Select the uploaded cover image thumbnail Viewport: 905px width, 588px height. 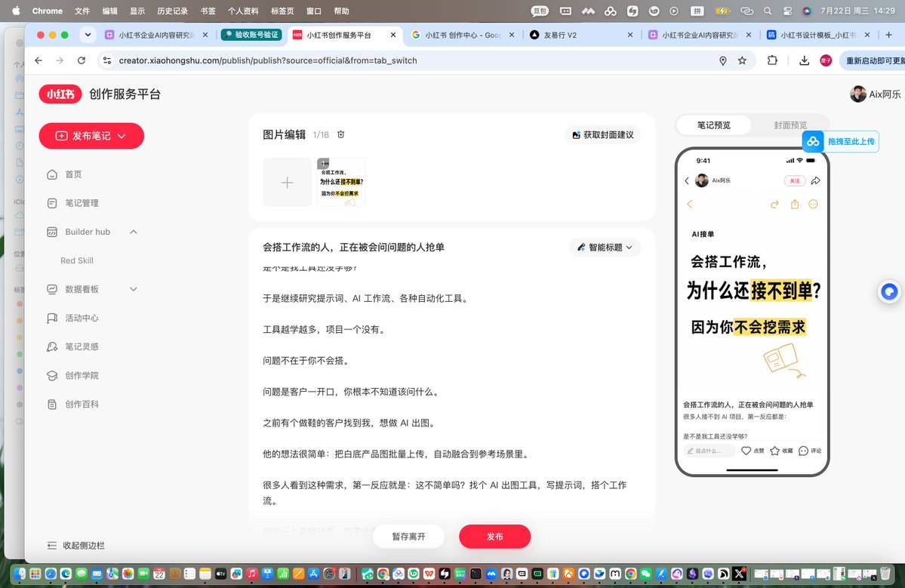pyautogui.click(x=341, y=183)
